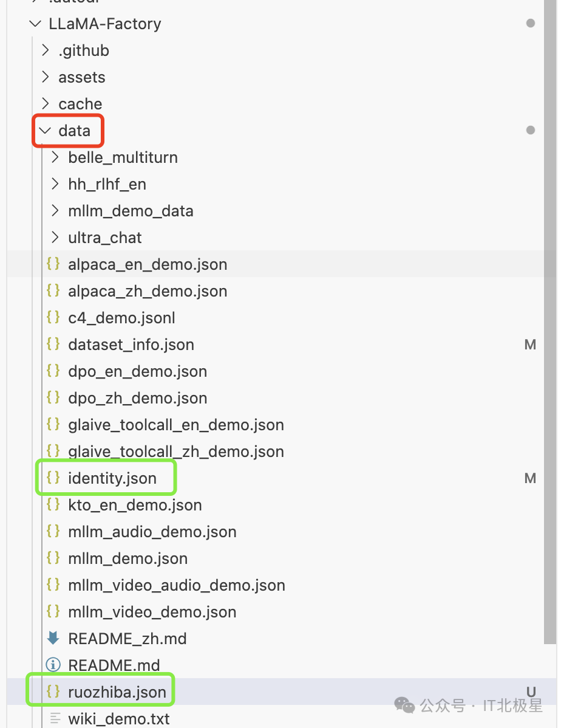This screenshot has height=728, width=561.
Task: Click the JSON icon of glaive_toolcall_zh_demo.json
Action: coord(53,451)
